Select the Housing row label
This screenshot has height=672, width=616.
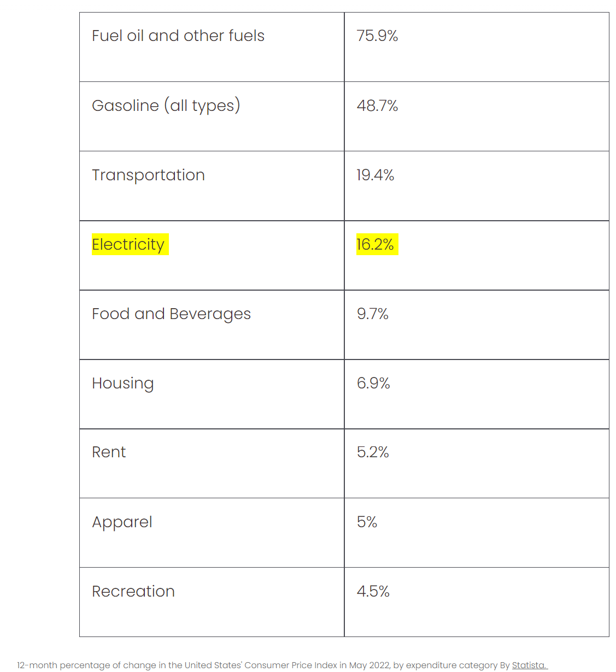pos(123,383)
